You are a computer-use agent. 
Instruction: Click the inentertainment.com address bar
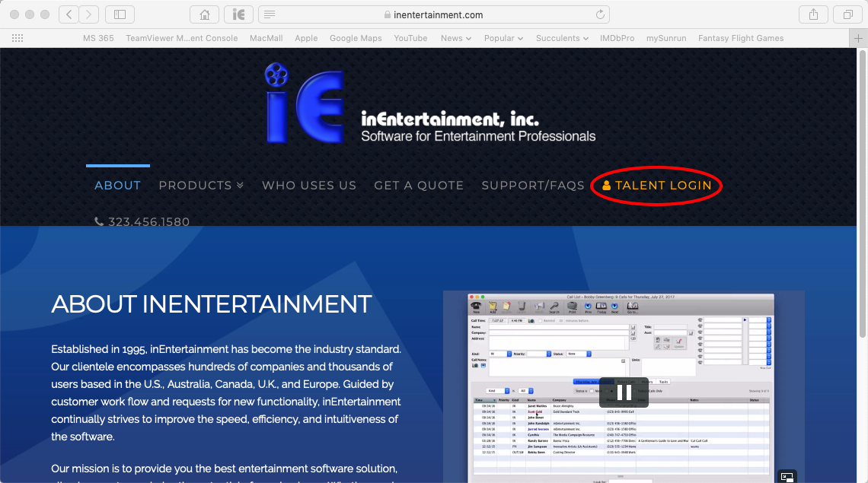point(434,15)
